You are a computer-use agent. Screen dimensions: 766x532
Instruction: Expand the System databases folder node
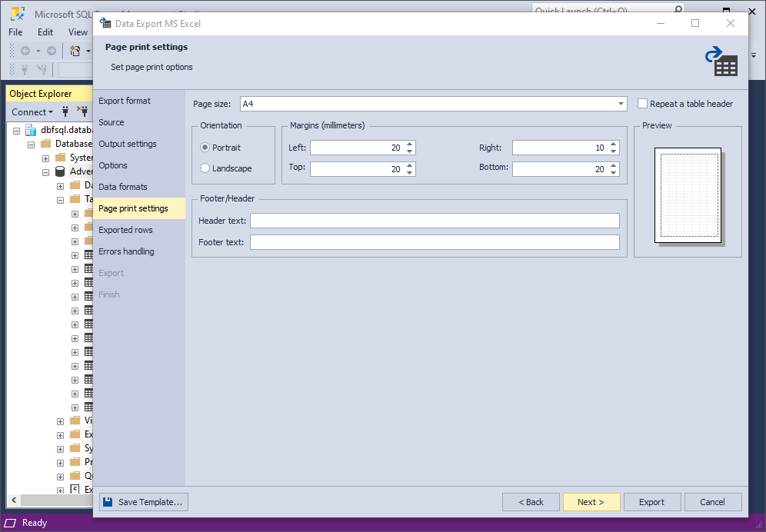[46, 158]
